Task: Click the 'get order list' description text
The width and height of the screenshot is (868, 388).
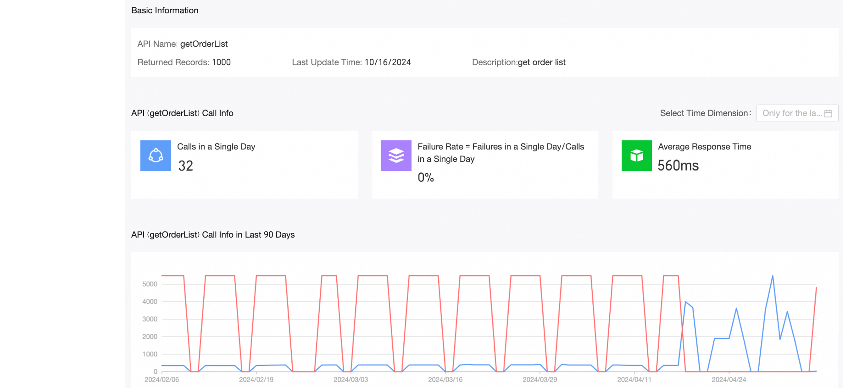Action: [541, 62]
